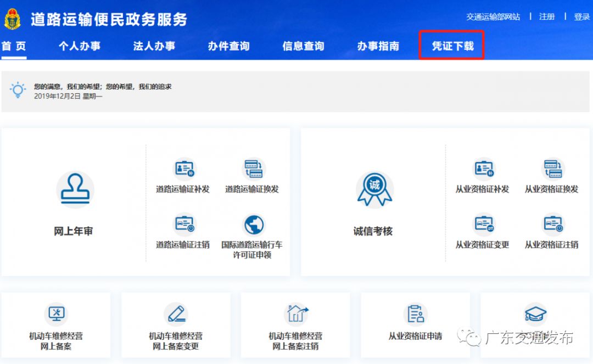593x364 pixels.
Task: Click the graduation cap icon at bottom right
Action: pyautogui.click(x=534, y=313)
